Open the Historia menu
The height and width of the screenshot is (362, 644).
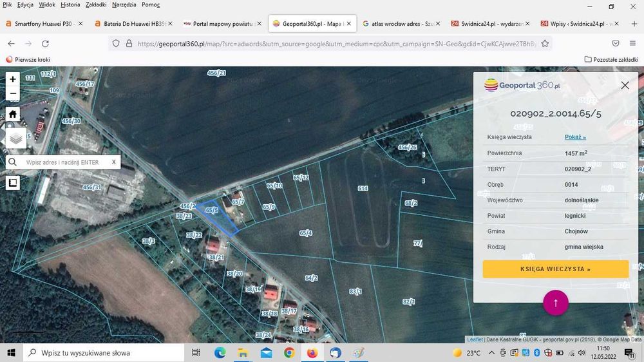pos(70,5)
